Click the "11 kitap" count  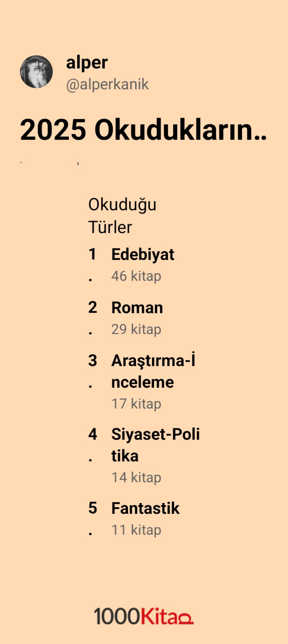coord(136,530)
